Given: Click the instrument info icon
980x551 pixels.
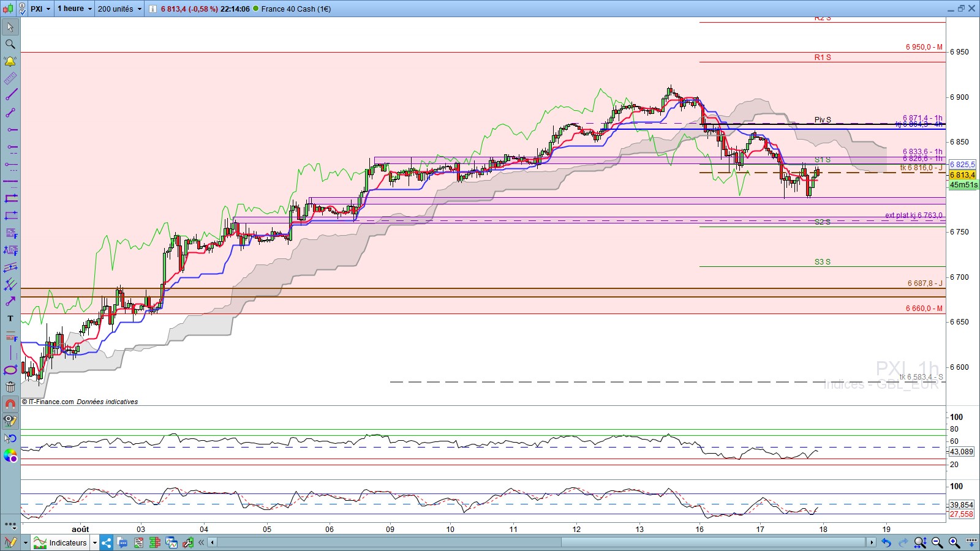Looking at the screenshot, I should tap(153, 9).
